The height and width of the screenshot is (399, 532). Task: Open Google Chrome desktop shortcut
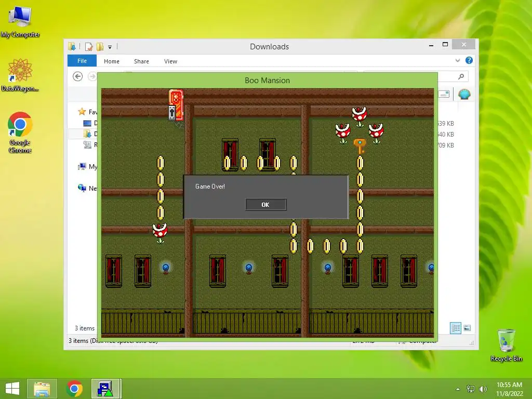pyautogui.click(x=20, y=132)
